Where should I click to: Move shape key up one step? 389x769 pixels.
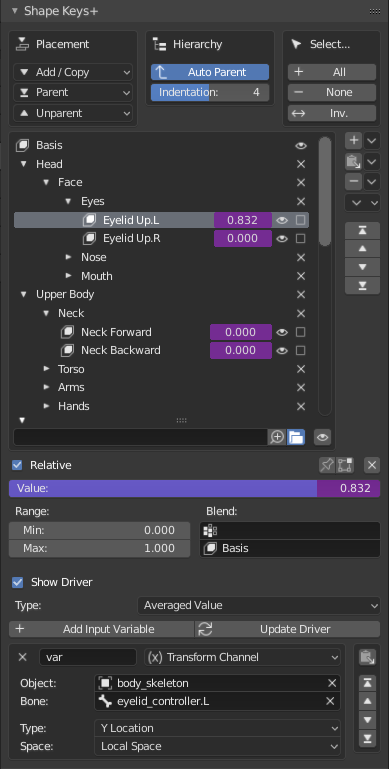[363, 249]
